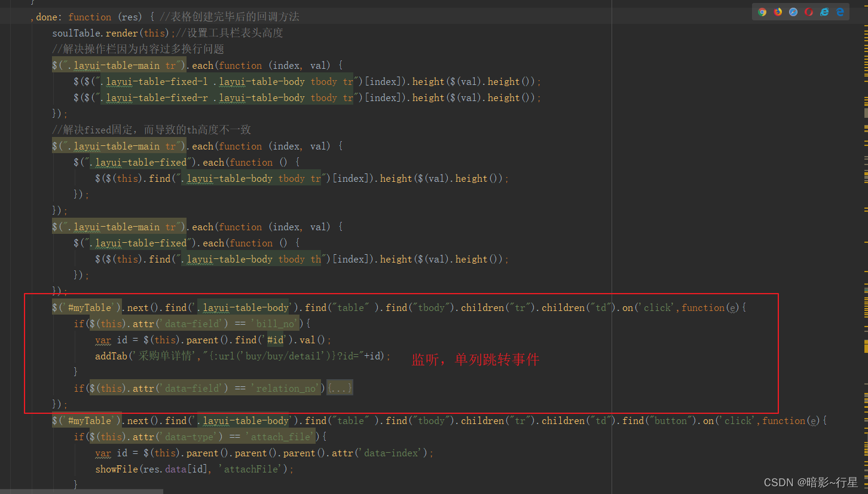Viewport: 868px width, 494px height.
Task: Click the comment '//设置工具栏表头高度'
Action: click(230, 33)
